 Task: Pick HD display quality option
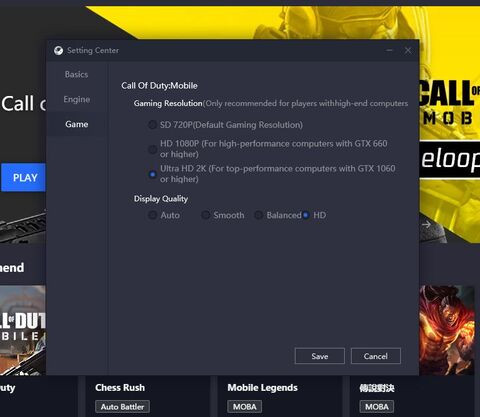[305, 215]
